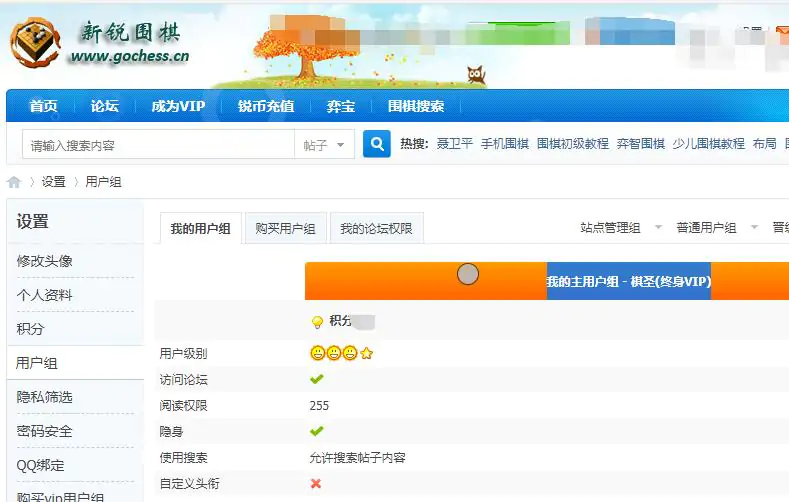Go to the home icon in breadcrumb
789x502 pixels.
pyautogui.click(x=14, y=182)
